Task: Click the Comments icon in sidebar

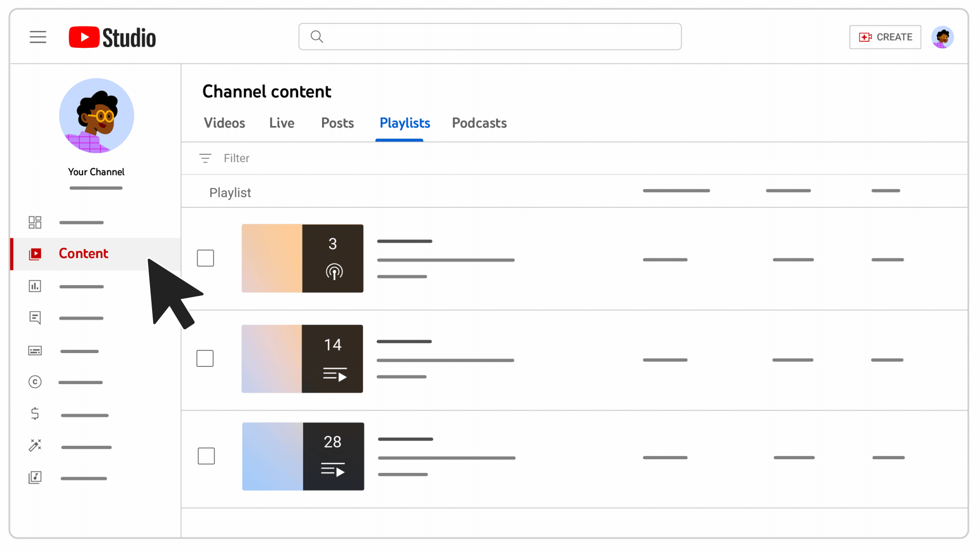Action: pyautogui.click(x=35, y=317)
